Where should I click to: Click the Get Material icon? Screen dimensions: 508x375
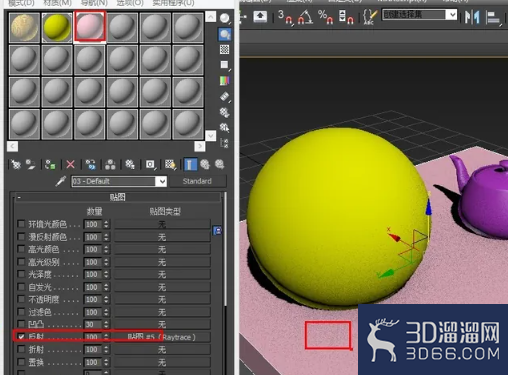pyautogui.click(x=16, y=164)
